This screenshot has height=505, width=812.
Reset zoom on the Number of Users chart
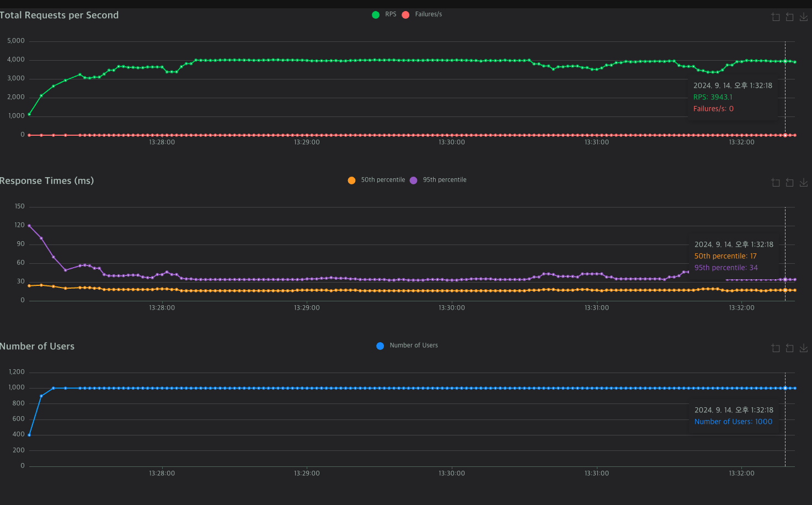[789, 348]
